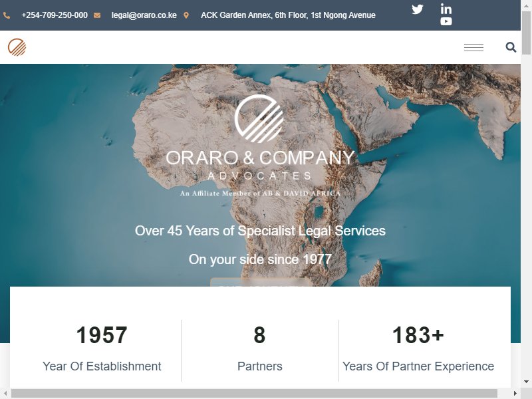Click the number 8 partners figure

coord(259,335)
